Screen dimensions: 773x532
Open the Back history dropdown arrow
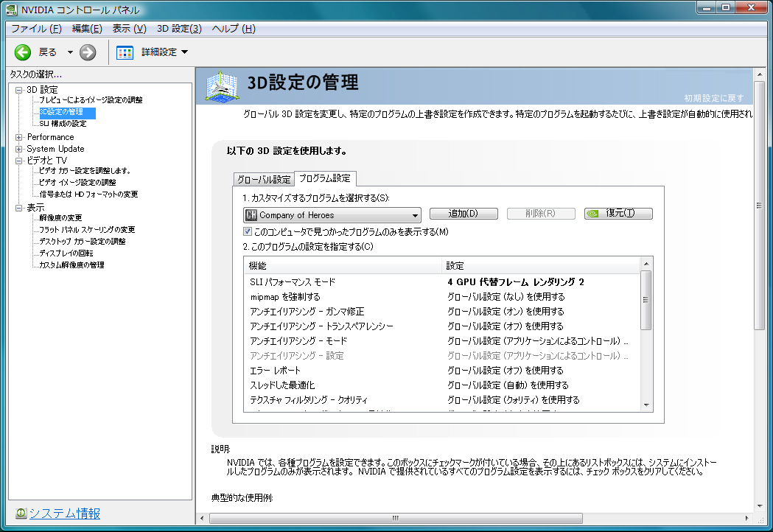(70, 52)
